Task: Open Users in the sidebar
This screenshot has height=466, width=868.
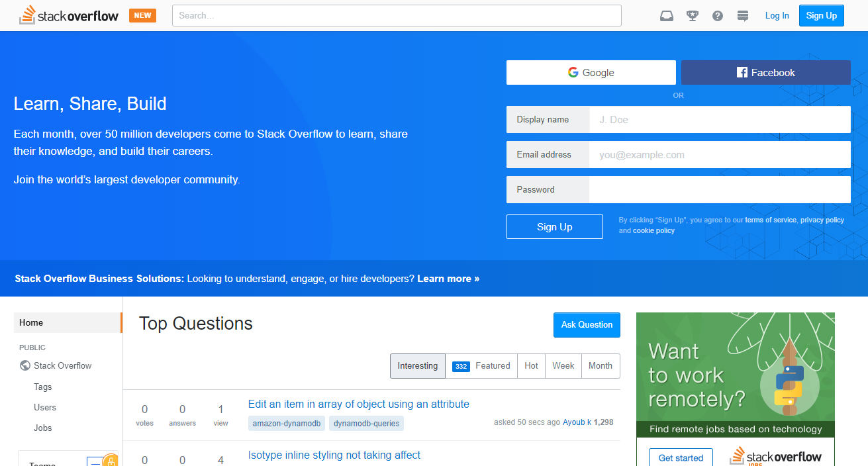Action: 45,407
